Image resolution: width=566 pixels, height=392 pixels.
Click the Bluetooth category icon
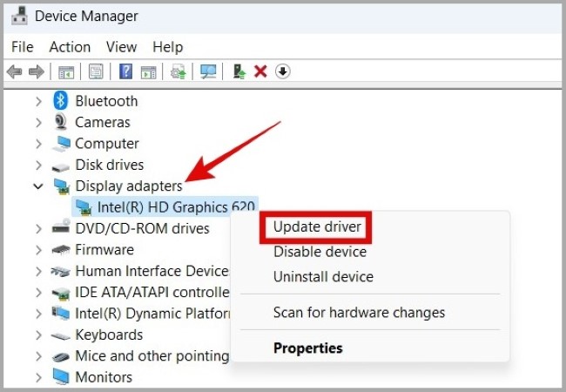[x=61, y=101]
